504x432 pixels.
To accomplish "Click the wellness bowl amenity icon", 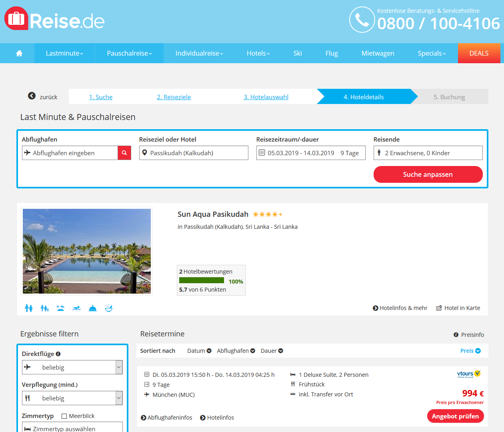I will [x=108, y=308].
